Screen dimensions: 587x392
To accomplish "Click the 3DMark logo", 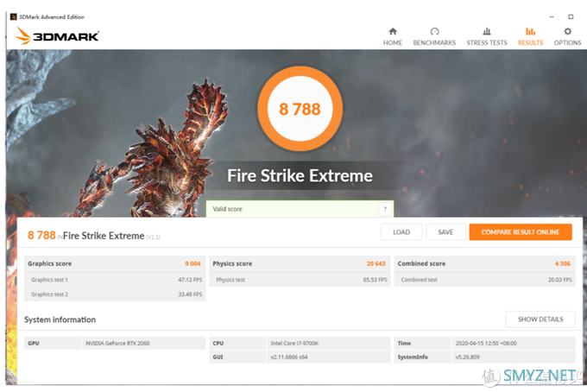I will 57,36.
